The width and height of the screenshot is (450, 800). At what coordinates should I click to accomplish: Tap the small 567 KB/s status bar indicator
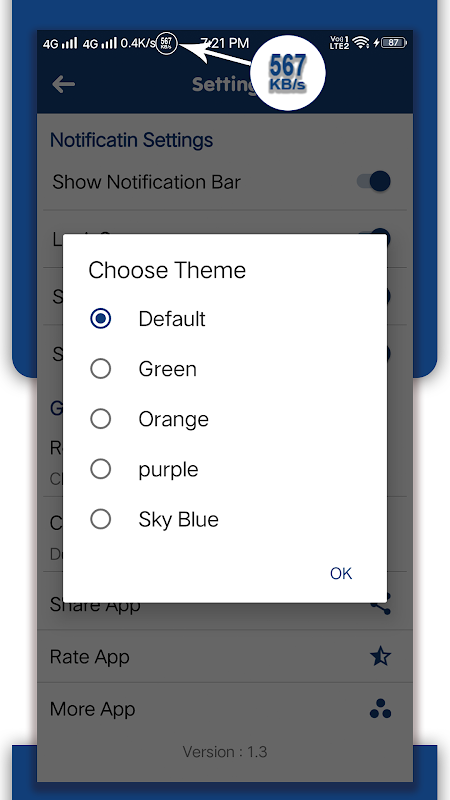(x=166, y=43)
